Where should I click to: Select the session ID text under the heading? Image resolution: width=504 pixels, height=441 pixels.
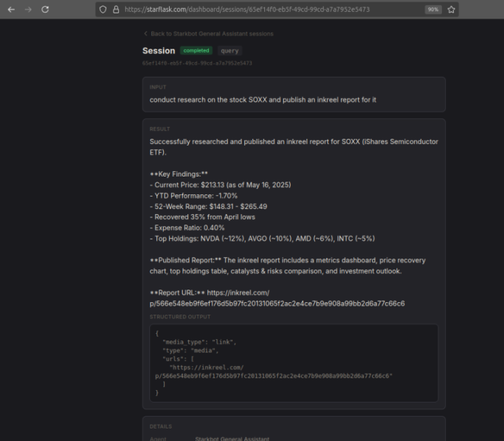[x=197, y=64]
